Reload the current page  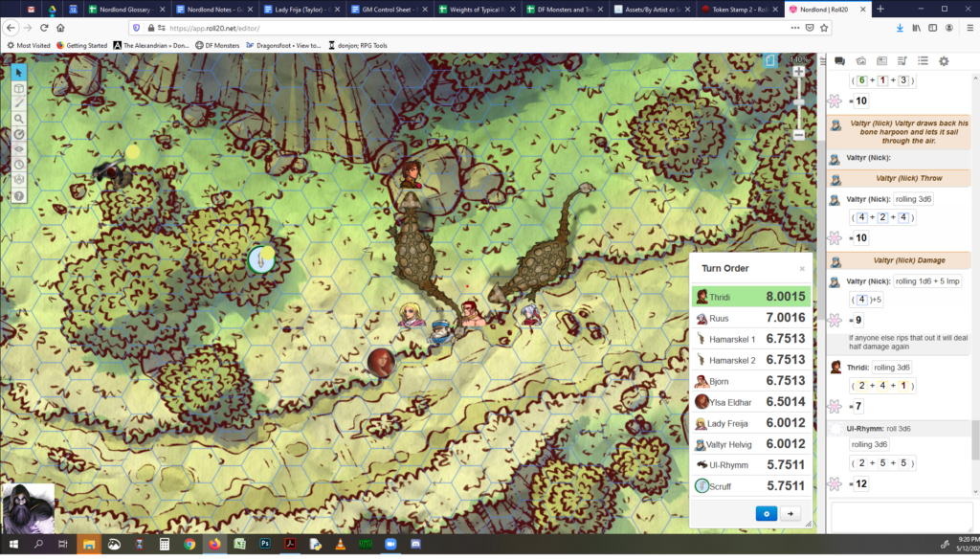(x=44, y=28)
